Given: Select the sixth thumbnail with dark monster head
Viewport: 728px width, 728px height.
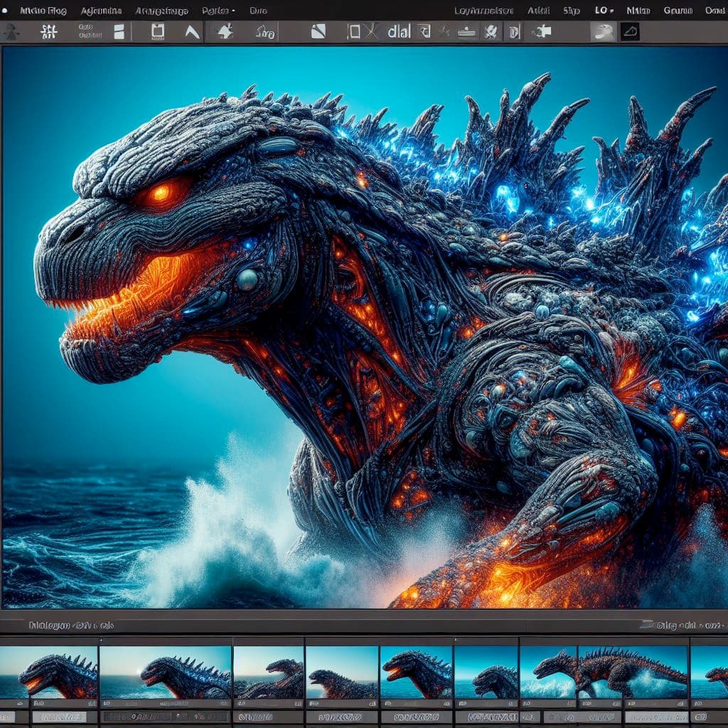Looking at the screenshot, I should [x=486, y=673].
